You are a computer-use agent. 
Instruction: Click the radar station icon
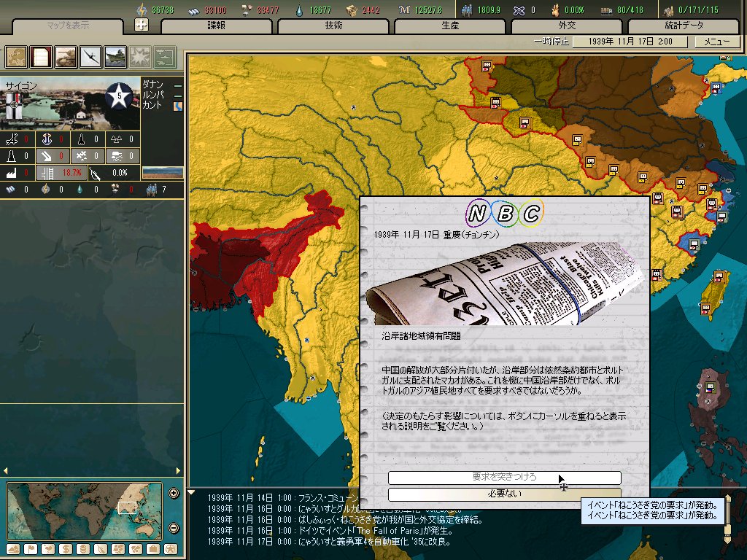(x=117, y=156)
